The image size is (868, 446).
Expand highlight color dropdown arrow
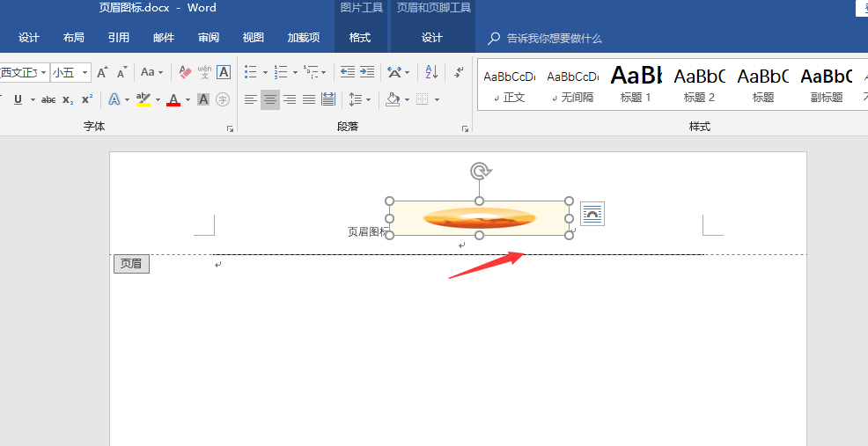[x=158, y=99]
